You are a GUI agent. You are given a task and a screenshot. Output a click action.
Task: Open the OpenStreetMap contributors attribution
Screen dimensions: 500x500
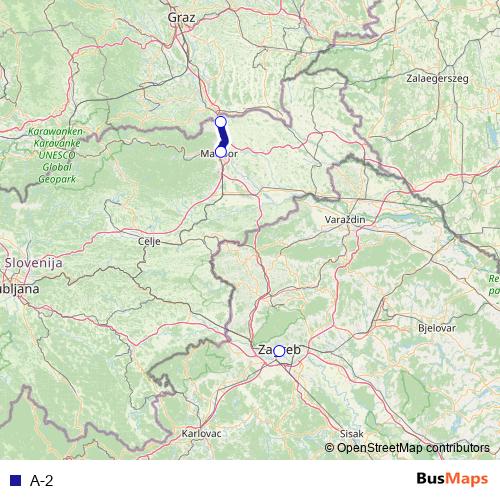pyautogui.click(x=407, y=448)
